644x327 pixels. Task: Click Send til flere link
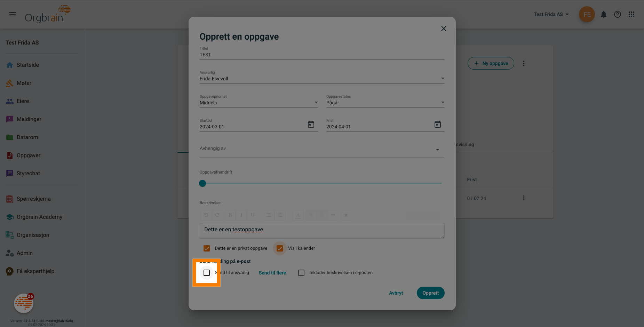pos(272,273)
